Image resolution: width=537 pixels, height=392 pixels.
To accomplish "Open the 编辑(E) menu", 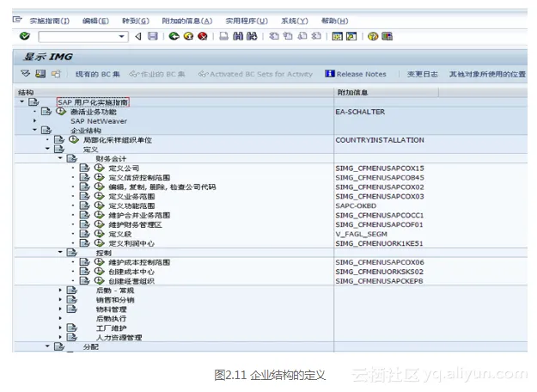I will pyautogui.click(x=96, y=21).
